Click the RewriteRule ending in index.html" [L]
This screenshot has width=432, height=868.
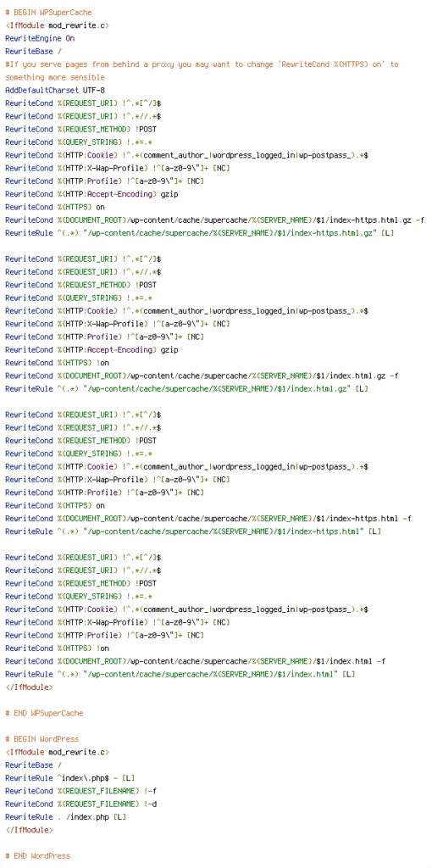point(180,674)
